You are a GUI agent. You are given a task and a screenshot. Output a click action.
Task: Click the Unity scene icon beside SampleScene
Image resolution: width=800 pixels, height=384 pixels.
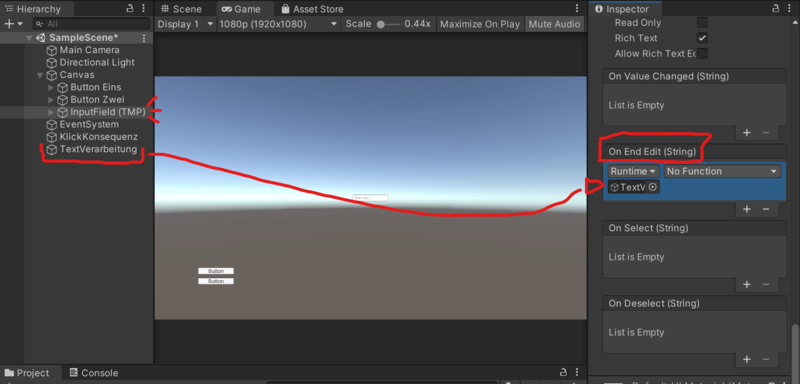pyautogui.click(x=41, y=38)
